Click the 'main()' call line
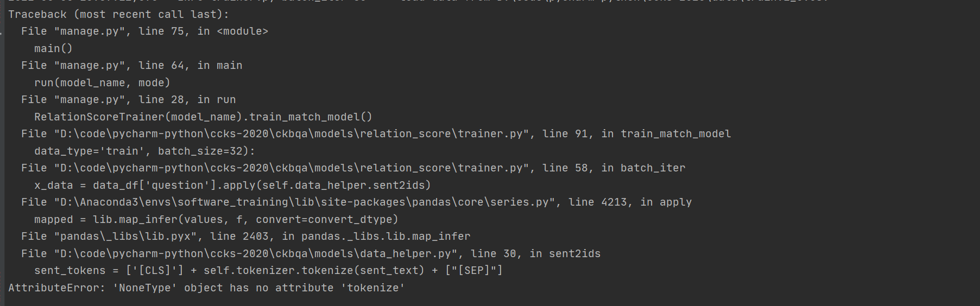 coord(53,49)
